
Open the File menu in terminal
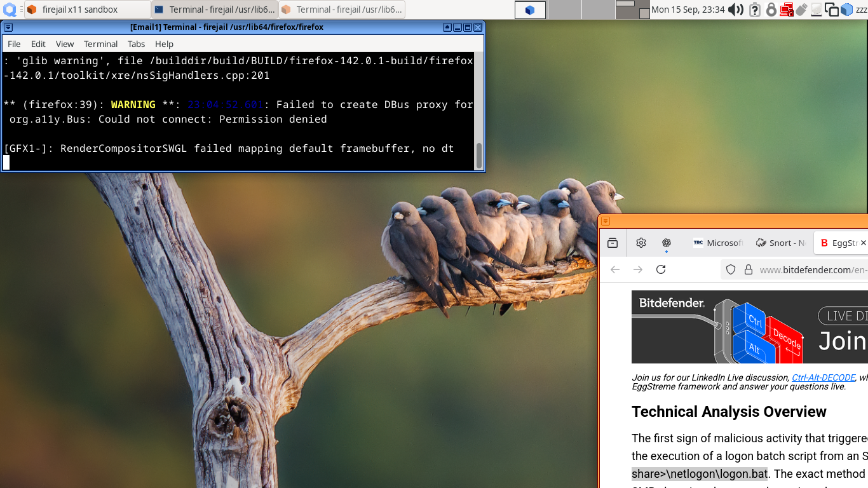[x=14, y=44]
